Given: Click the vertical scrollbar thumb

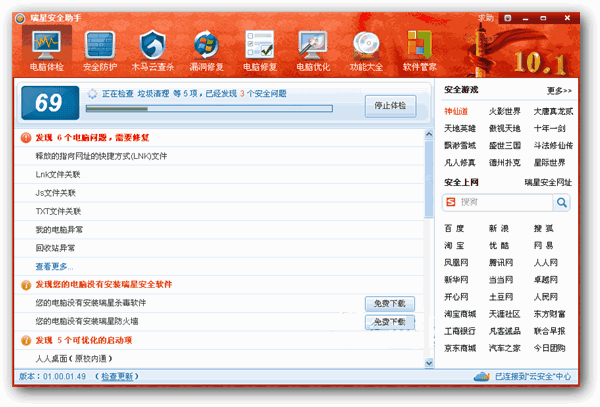Looking at the screenshot, I should (429, 178).
